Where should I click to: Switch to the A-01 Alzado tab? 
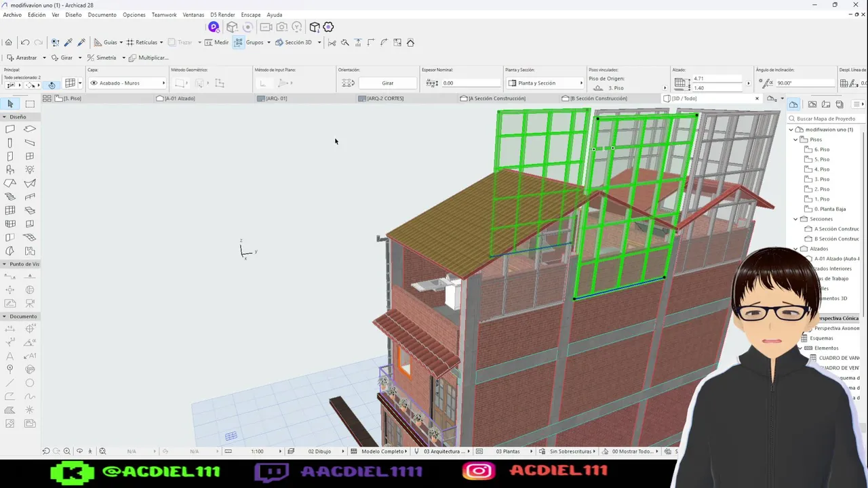click(180, 98)
